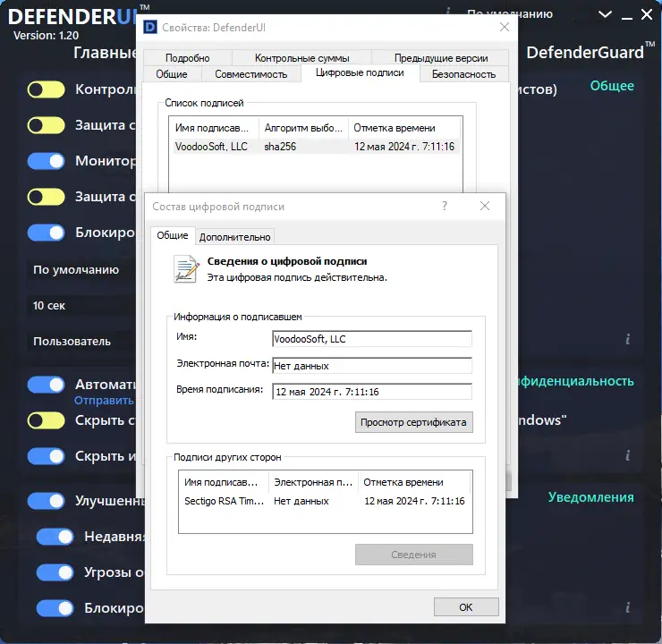Click the Алгоритм выборки column header

(x=303, y=128)
